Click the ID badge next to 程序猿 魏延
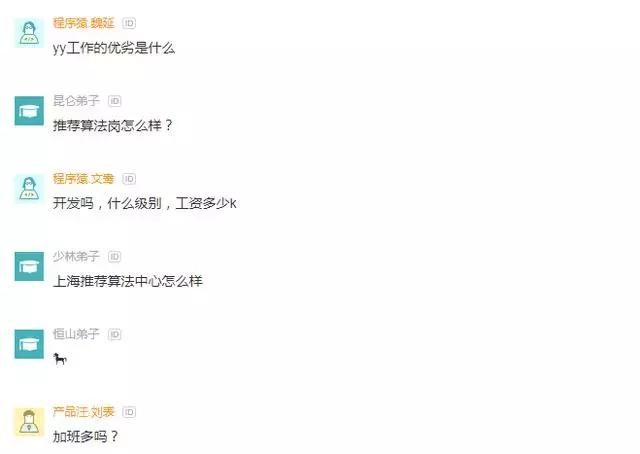The image size is (640, 454). coord(129,23)
